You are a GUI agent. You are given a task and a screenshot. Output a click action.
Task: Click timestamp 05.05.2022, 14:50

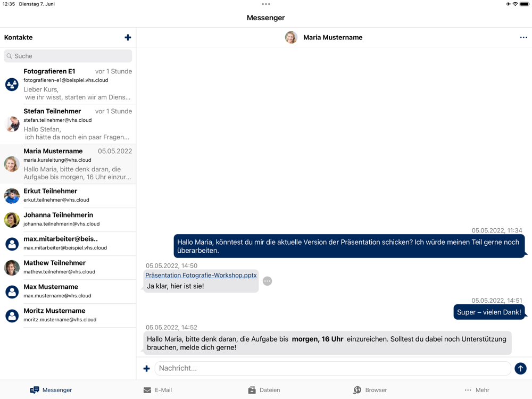coord(171,265)
